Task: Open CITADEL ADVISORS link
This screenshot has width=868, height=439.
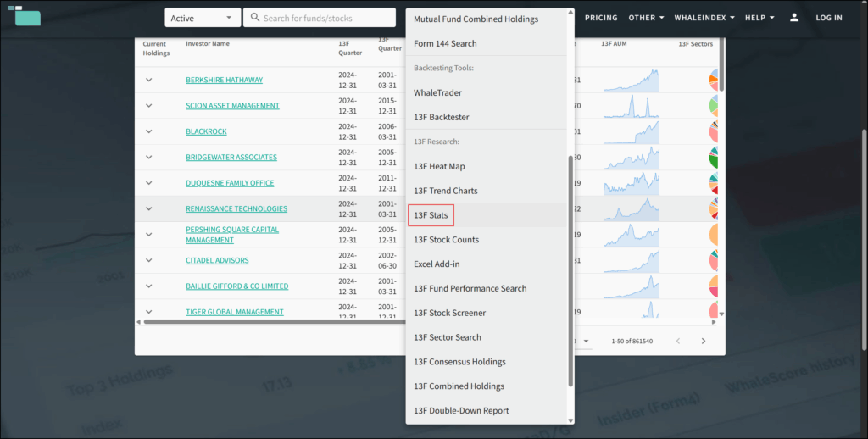Action: 217,260
